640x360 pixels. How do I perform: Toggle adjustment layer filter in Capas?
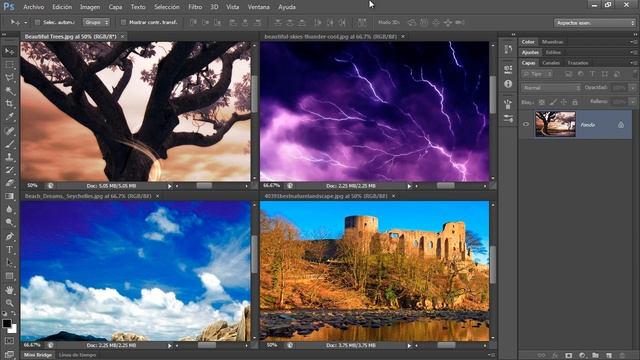[580, 74]
